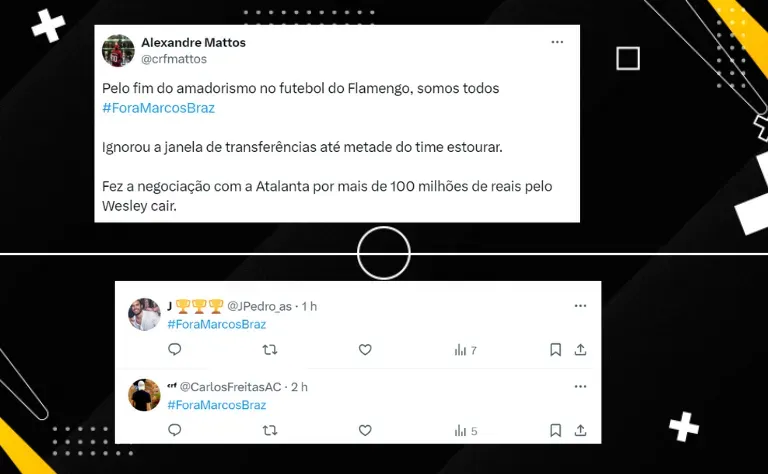Reply to the @CarlosFreitasAC tweet
The image size is (768, 474).
pyautogui.click(x=175, y=430)
